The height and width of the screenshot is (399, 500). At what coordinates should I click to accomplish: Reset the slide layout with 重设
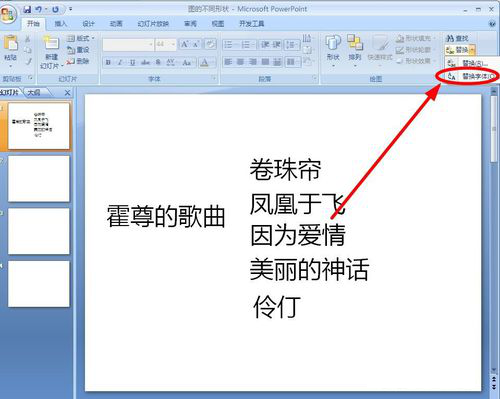[79, 50]
